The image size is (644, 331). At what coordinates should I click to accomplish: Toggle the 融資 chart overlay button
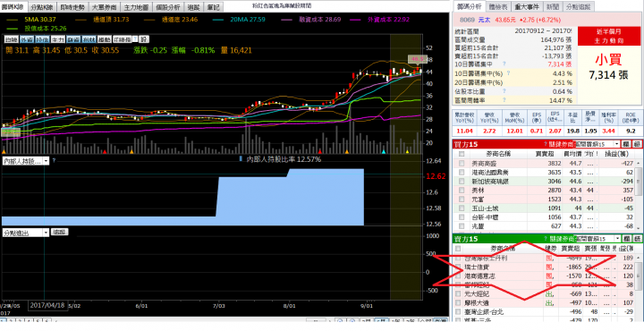coord(72,39)
